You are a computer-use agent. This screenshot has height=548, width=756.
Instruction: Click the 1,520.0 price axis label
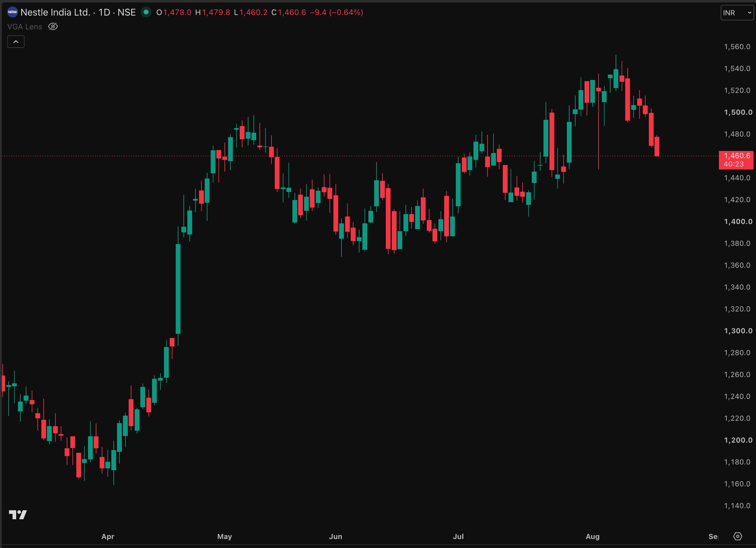pyautogui.click(x=737, y=90)
